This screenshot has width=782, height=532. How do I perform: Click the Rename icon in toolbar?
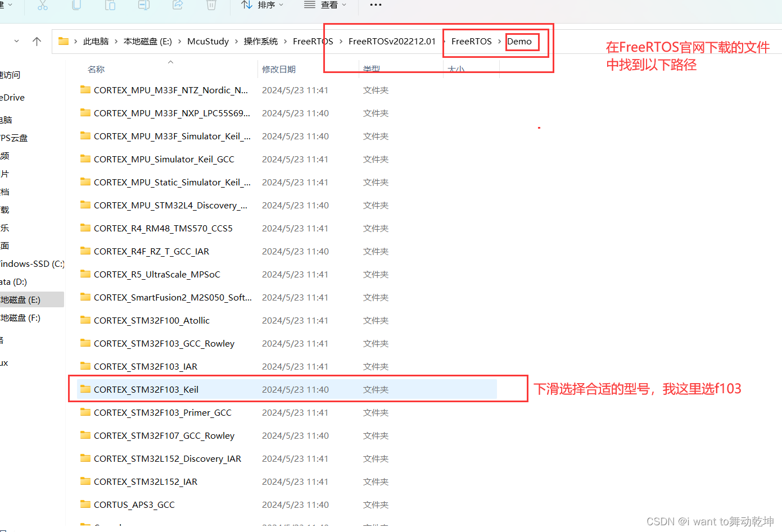click(144, 5)
